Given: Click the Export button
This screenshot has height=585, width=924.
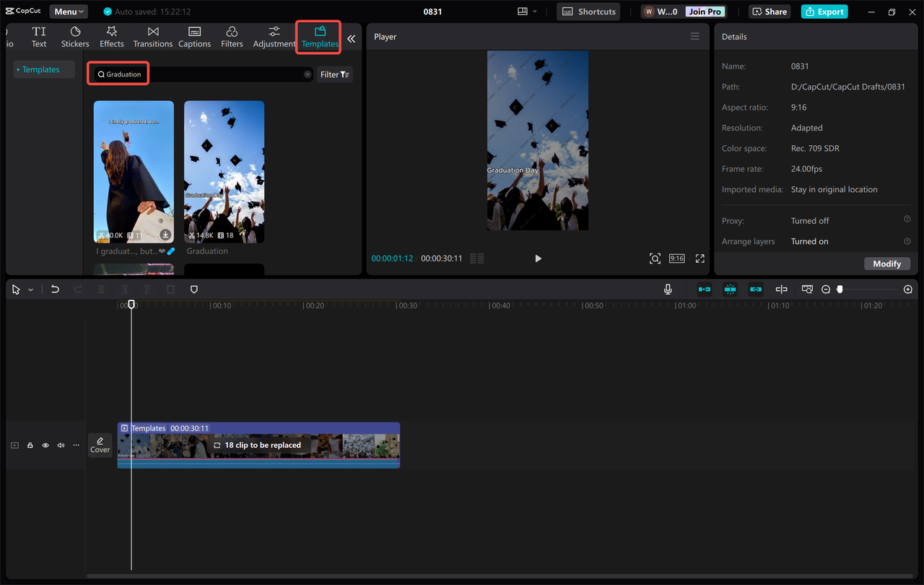Looking at the screenshot, I should [824, 11].
